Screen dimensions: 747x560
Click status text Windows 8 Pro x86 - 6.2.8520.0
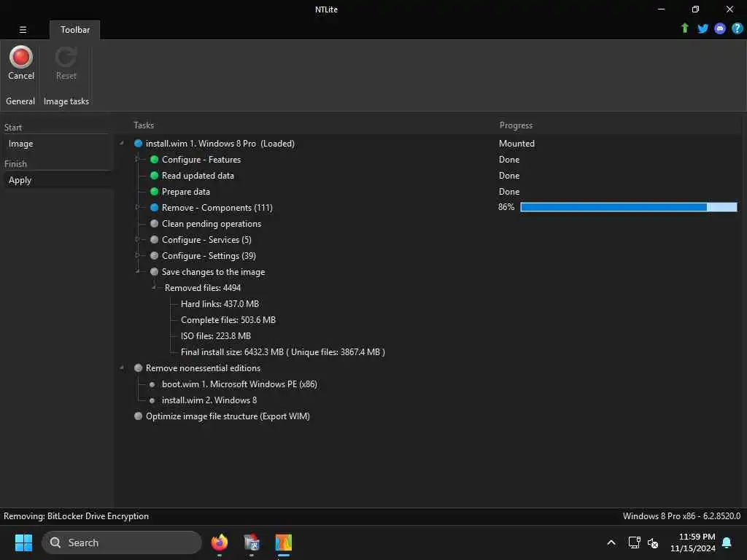tap(682, 516)
